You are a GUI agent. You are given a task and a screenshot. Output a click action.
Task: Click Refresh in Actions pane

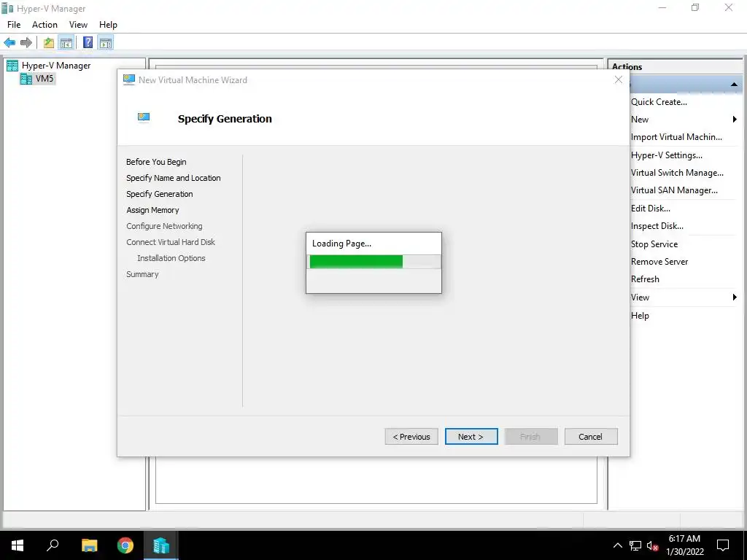click(645, 279)
